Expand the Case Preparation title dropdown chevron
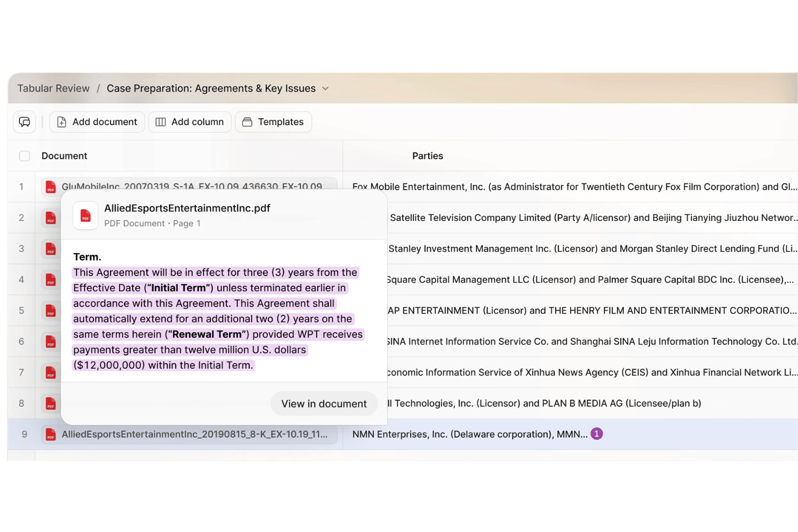This screenshot has height=532, width=798. [325, 88]
